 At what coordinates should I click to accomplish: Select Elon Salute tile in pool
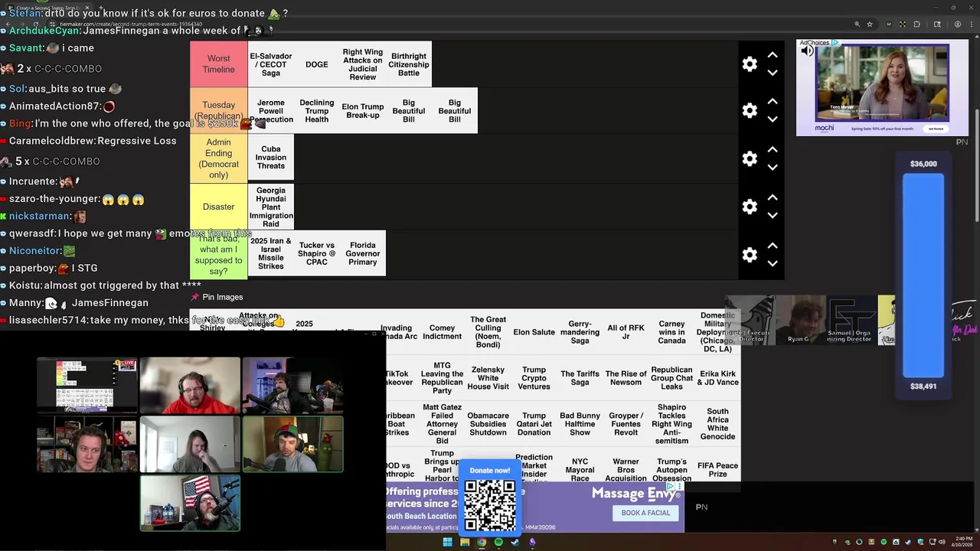(534, 332)
